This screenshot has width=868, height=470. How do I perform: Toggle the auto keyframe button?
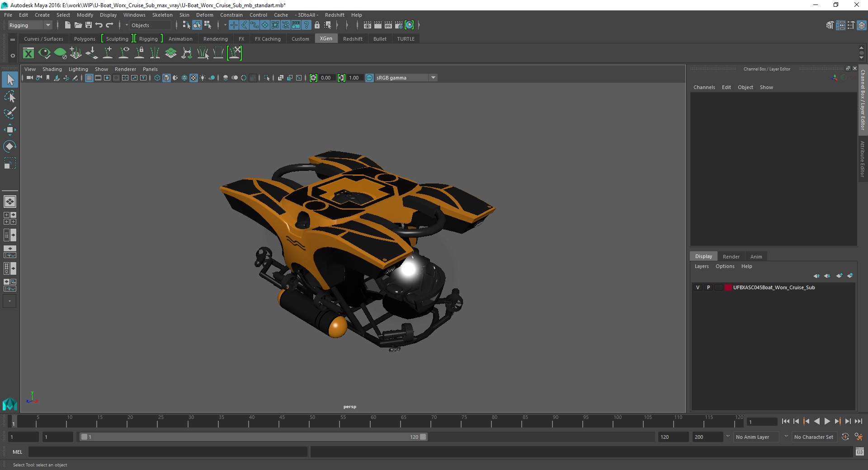tap(845, 437)
